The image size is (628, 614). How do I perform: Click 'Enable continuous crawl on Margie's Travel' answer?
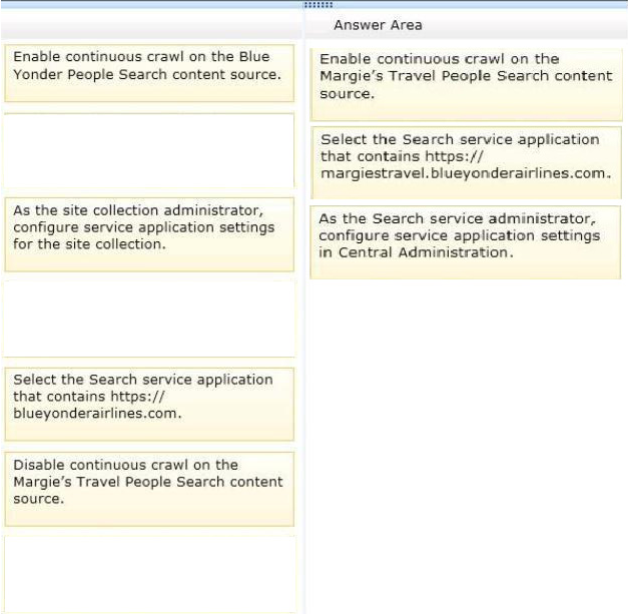click(466, 85)
